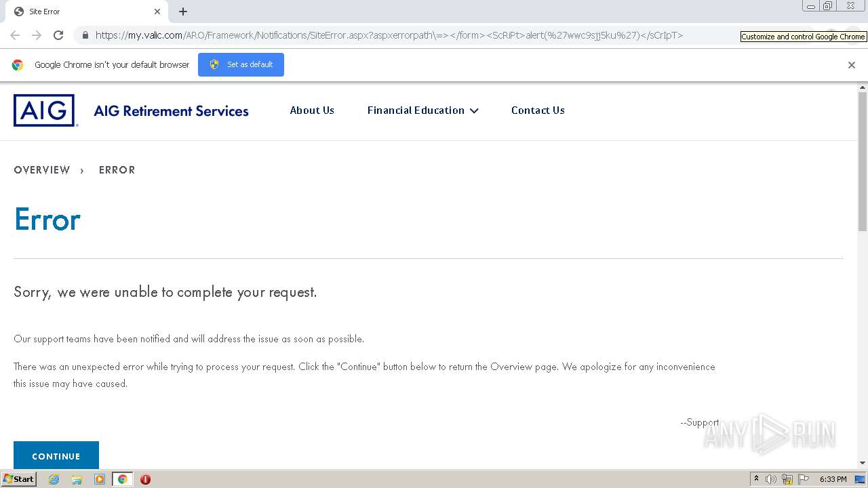Select the Site Error browser tab

coord(88,12)
